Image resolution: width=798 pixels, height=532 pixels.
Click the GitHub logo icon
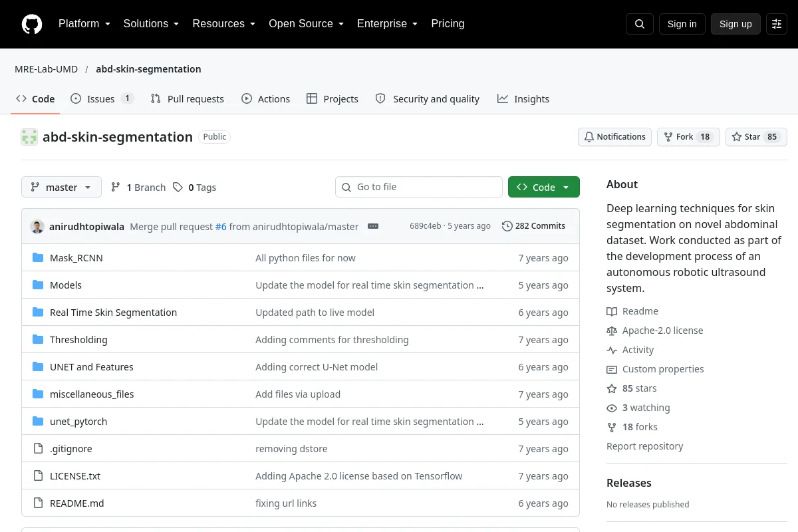click(x=32, y=24)
